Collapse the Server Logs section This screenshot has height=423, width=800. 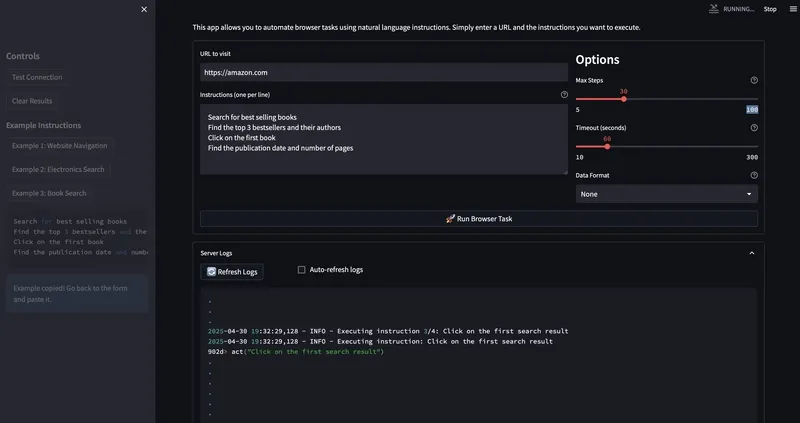[x=751, y=254]
